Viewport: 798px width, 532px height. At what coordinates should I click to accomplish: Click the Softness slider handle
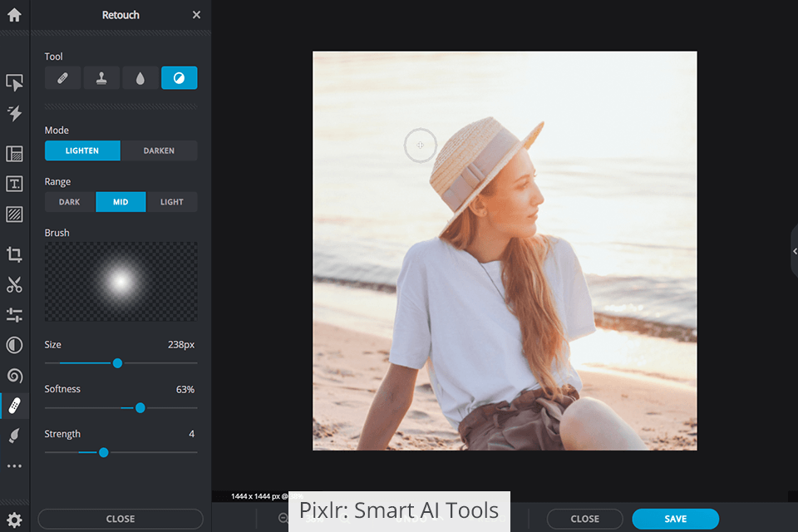click(x=140, y=408)
